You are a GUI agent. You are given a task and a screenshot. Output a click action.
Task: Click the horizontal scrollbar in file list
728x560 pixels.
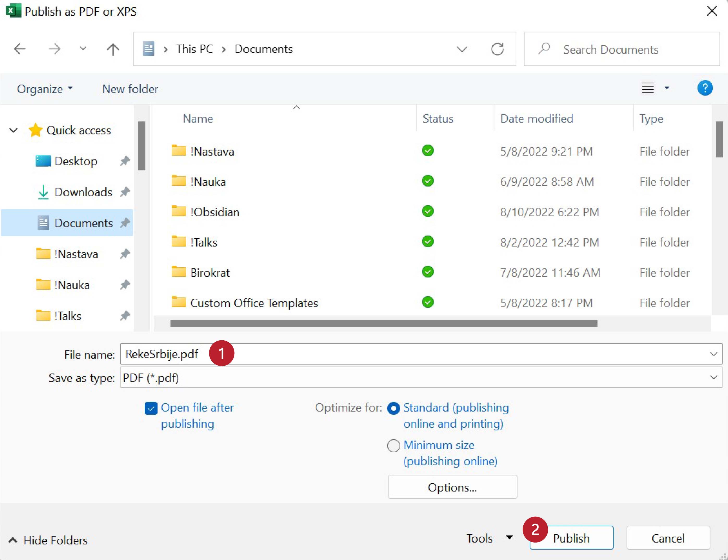pos(383,323)
